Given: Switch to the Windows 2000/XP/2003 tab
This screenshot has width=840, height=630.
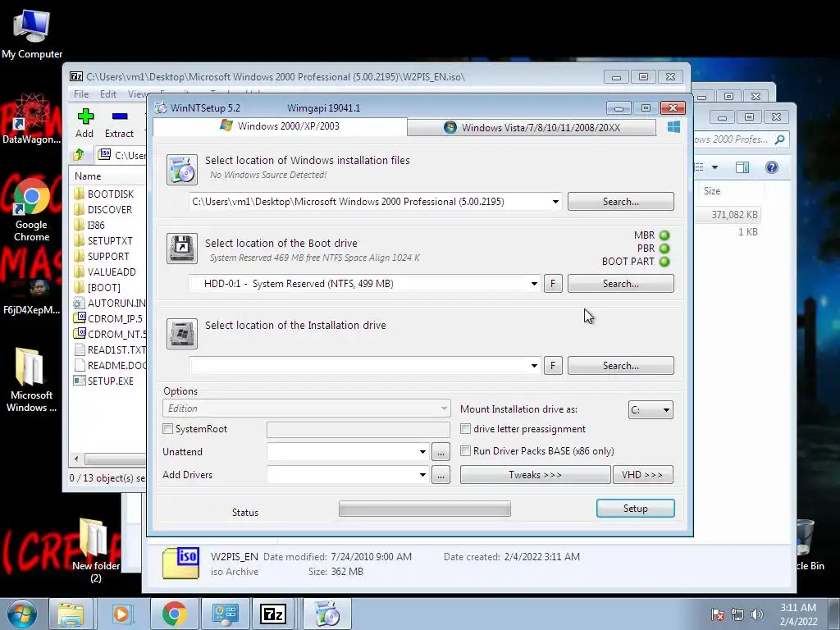Looking at the screenshot, I should (280, 126).
